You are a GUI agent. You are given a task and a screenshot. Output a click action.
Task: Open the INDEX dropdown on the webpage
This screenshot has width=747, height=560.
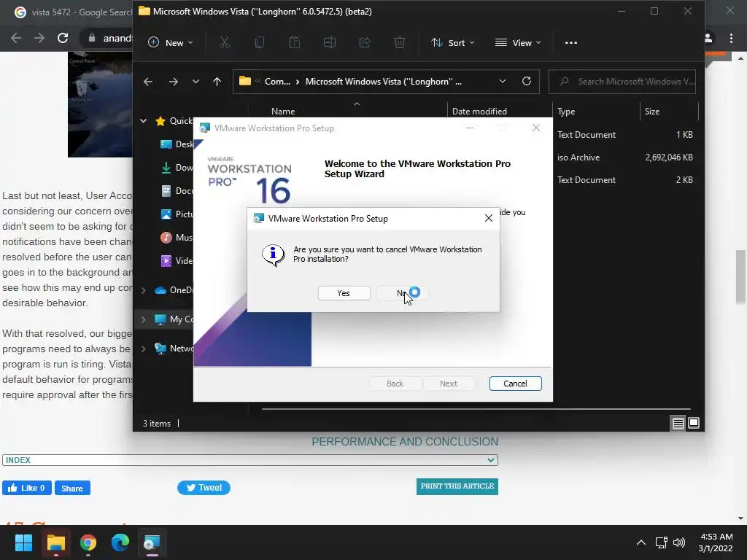coord(250,460)
